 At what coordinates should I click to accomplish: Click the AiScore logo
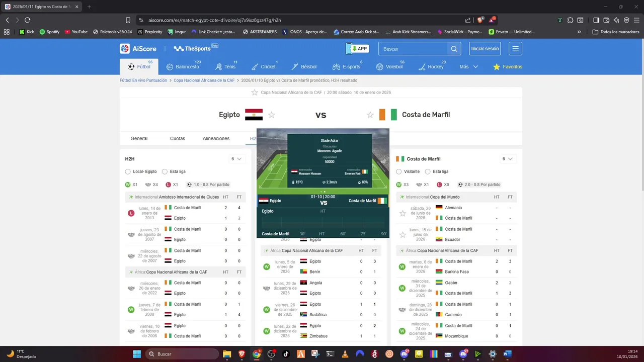[x=138, y=49]
